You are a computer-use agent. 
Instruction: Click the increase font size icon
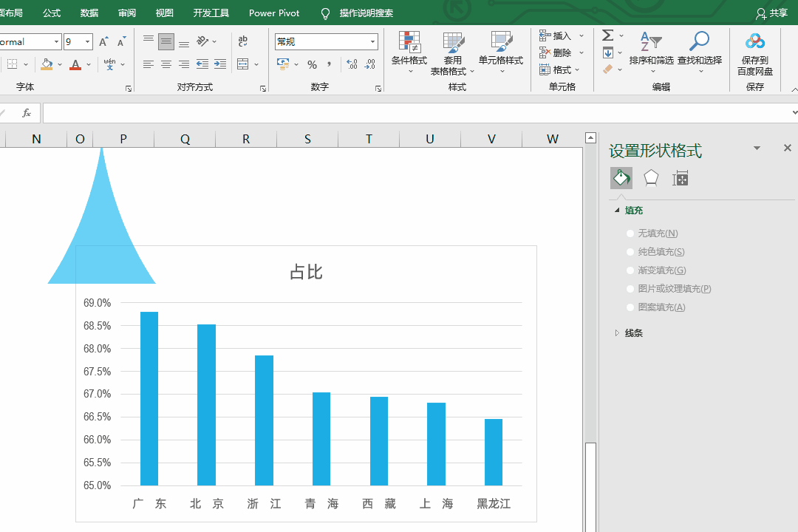[x=103, y=42]
